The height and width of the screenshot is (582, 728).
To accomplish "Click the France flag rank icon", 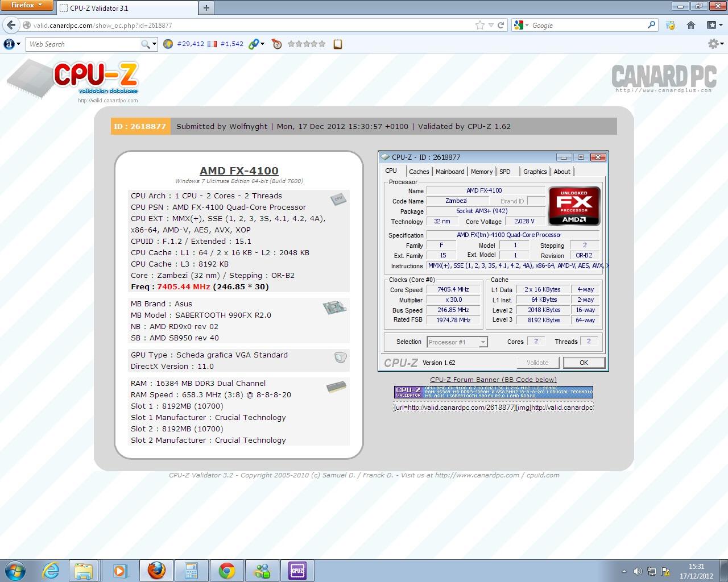I will (212, 44).
